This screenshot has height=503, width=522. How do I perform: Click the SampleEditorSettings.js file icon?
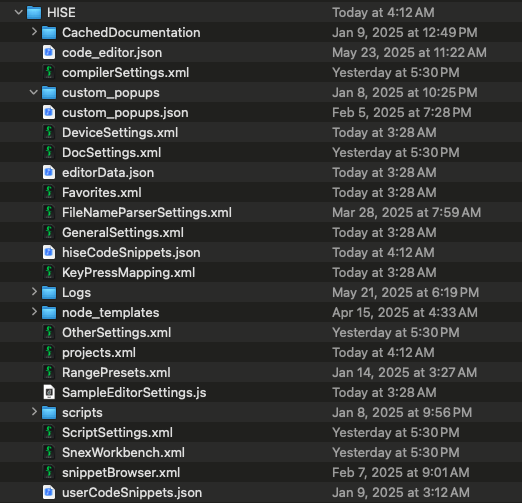(49, 392)
